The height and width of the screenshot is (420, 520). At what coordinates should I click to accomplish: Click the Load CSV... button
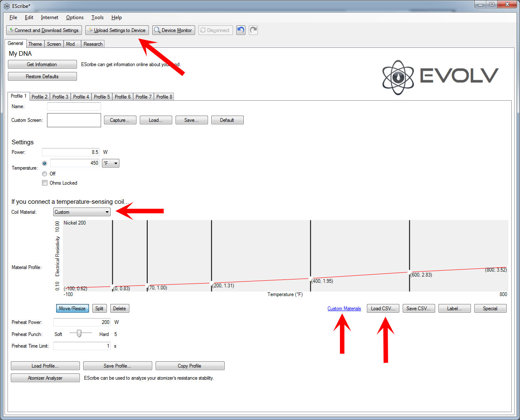point(383,309)
